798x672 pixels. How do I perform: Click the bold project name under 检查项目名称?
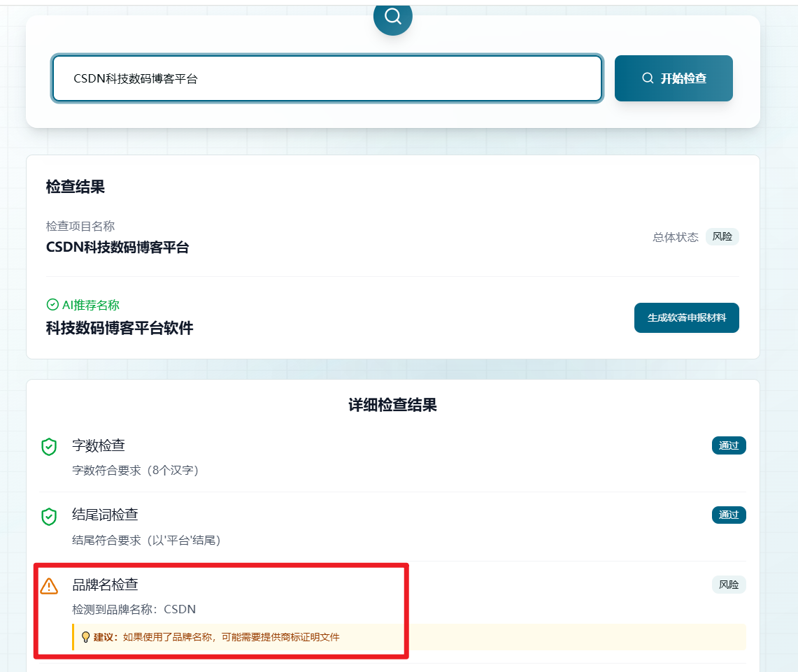click(117, 248)
